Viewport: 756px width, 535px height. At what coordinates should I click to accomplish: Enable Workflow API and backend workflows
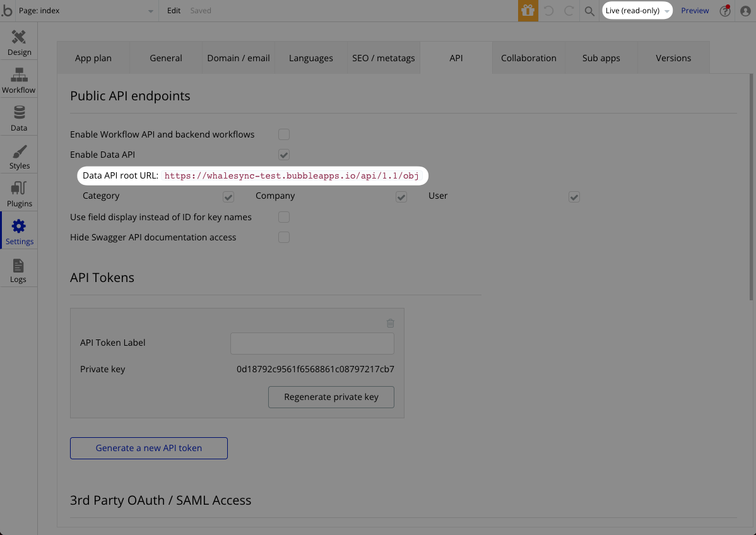tap(284, 134)
